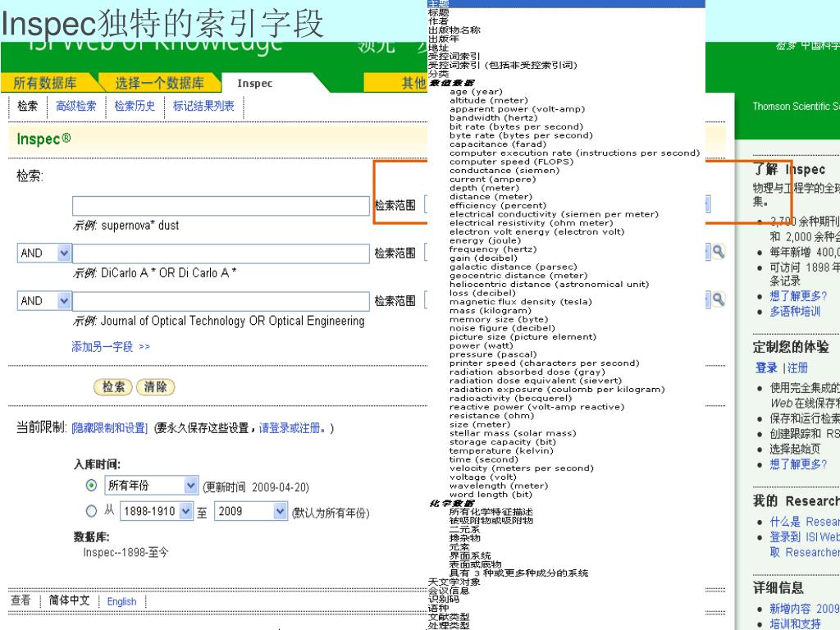The height and width of the screenshot is (630, 840).
Task: Select 天文学对象 option
Action: pos(454,582)
